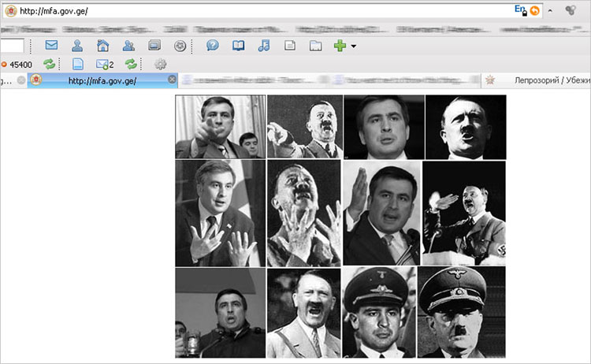Click the envelope icon with count 2
591x364 pixels.
click(x=103, y=64)
